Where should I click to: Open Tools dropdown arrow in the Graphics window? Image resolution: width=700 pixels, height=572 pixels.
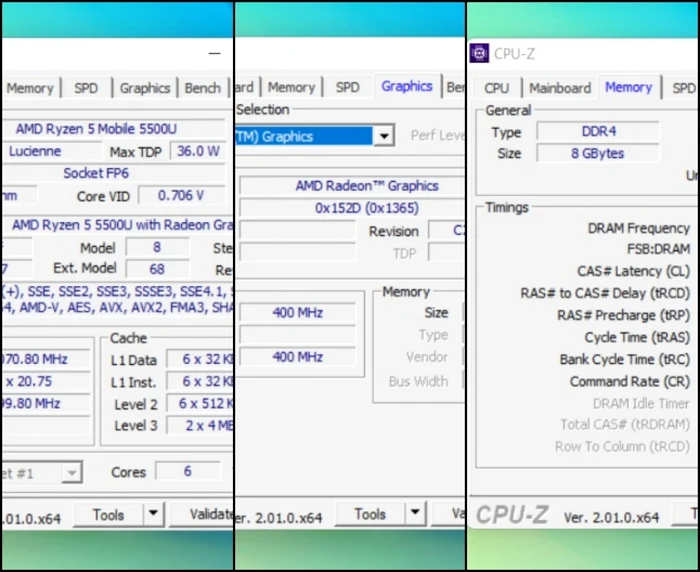click(x=416, y=513)
